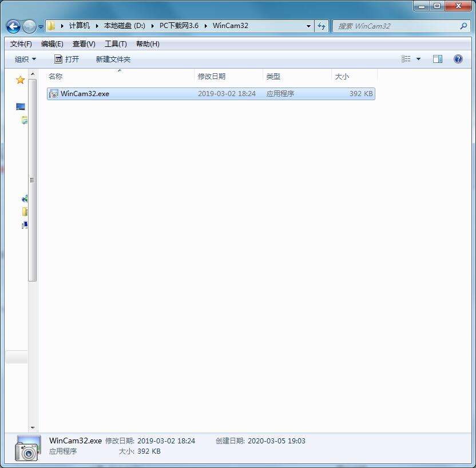This screenshot has height=468, width=476.
Task: Click the WinCam32.exe file icon
Action: [54, 94]
